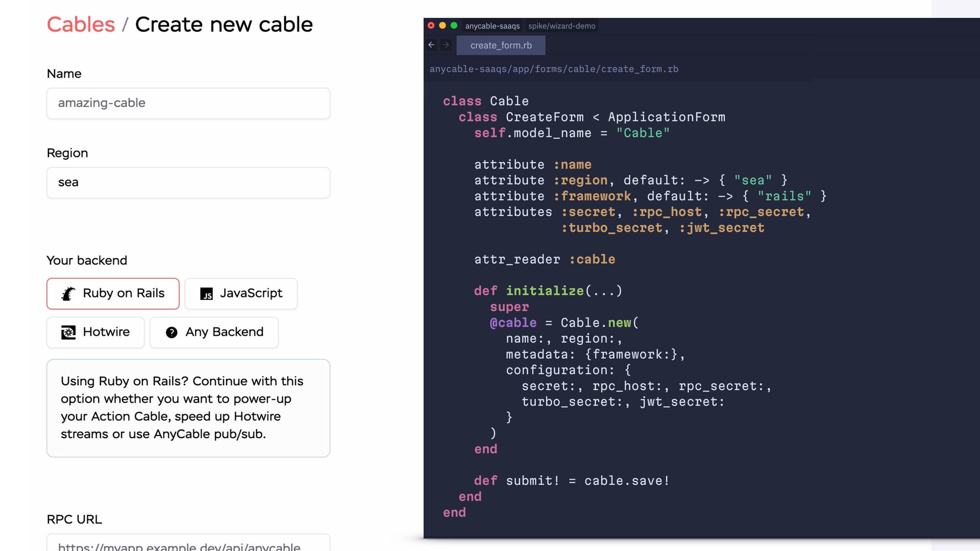
Task: Select Any Backend question mark option
Action: [x=171, y=333]
